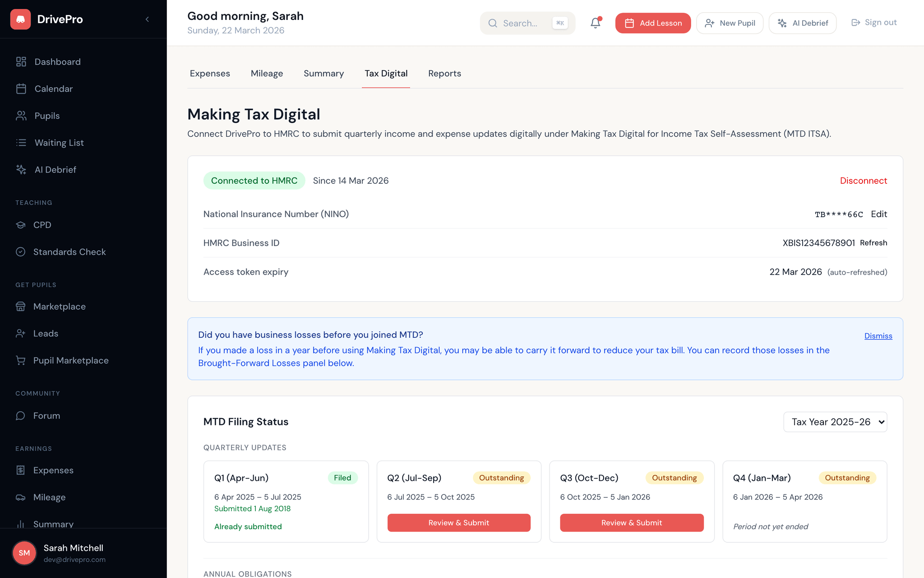Switch to the Reports tab
The height and width of the screenshot is (578, 924).
pyautogui.click(x=444, y=73)
